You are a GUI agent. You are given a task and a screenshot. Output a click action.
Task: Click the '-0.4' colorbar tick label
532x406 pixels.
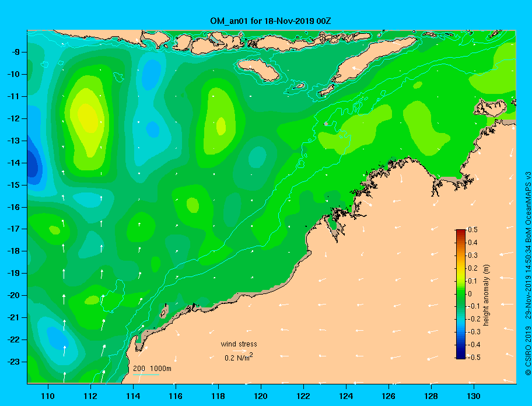tap(474, 345)
